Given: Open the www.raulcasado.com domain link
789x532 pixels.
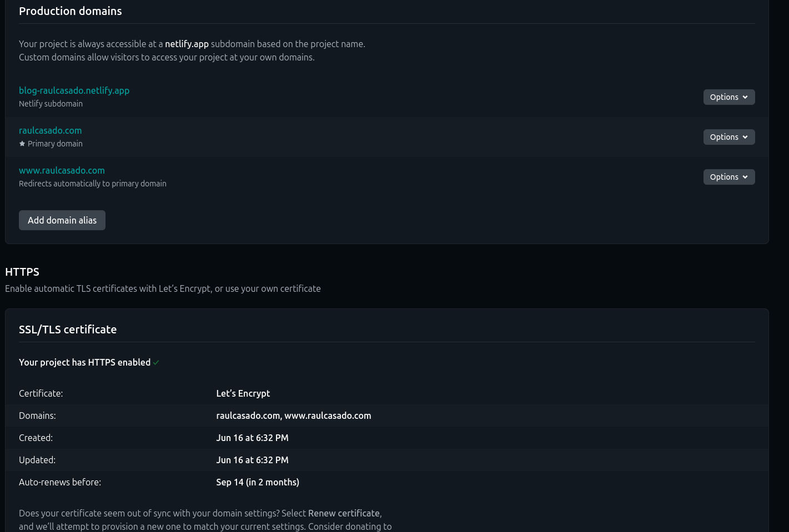Looking at the screenshot, I should pyautogui.click(x=62, y=170).
